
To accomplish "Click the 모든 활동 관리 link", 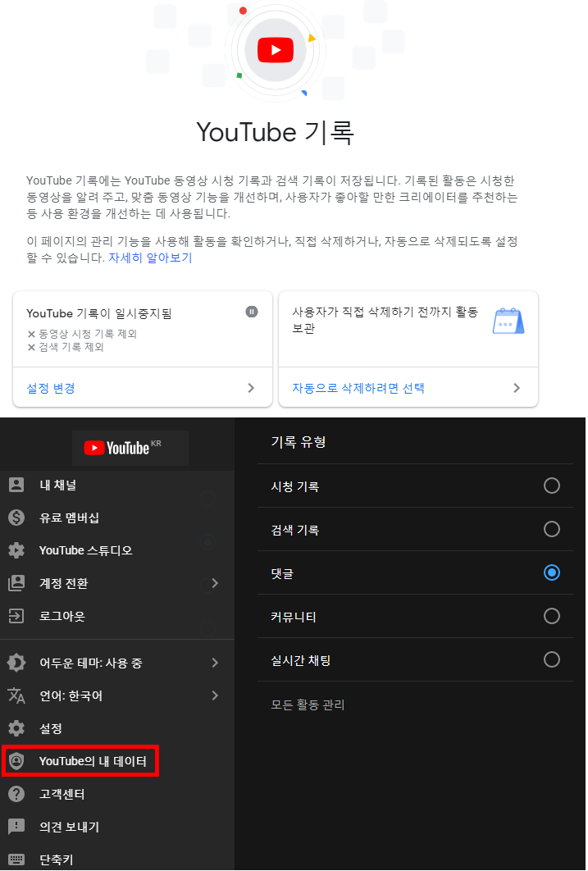I will [308, 705].
